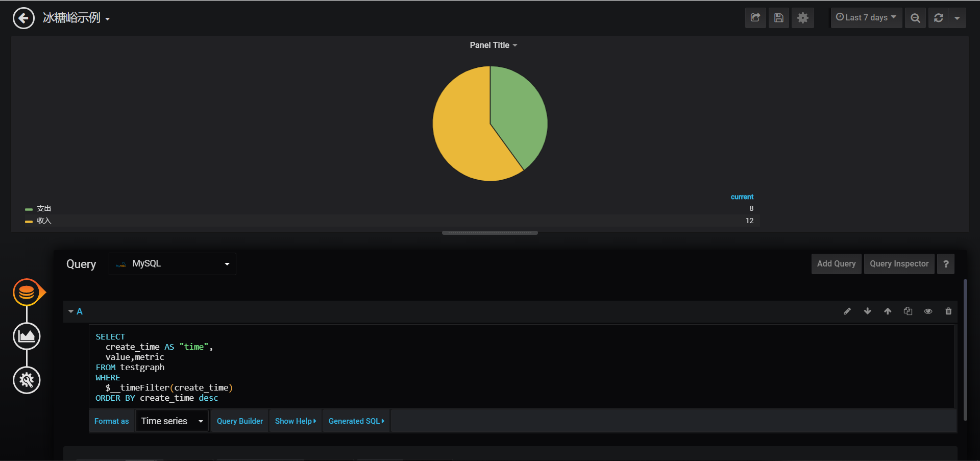This screenshot has width=980, height=461.
Task: Open the Query Inspector
Action: tap(899, 263)
